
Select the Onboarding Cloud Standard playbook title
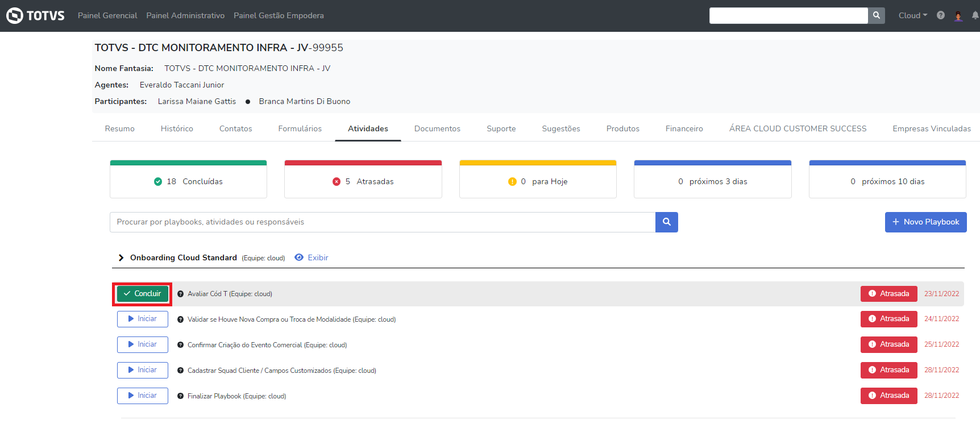tap(184, 257)
